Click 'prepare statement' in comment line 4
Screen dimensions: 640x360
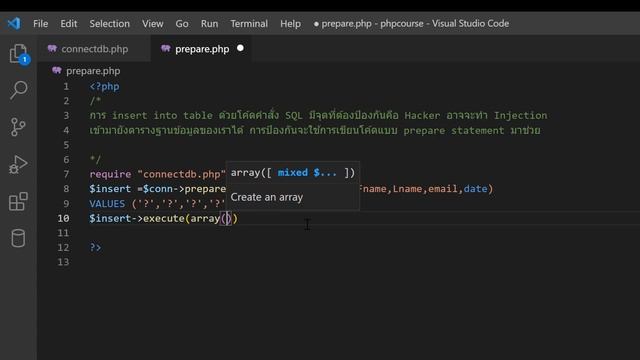pyautogui.click(x=453, y=131)
